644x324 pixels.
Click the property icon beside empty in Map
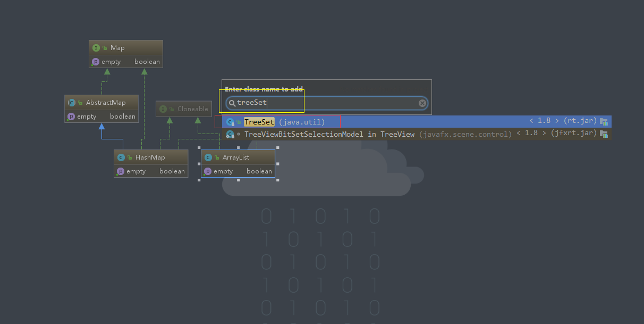click(96, 61)
